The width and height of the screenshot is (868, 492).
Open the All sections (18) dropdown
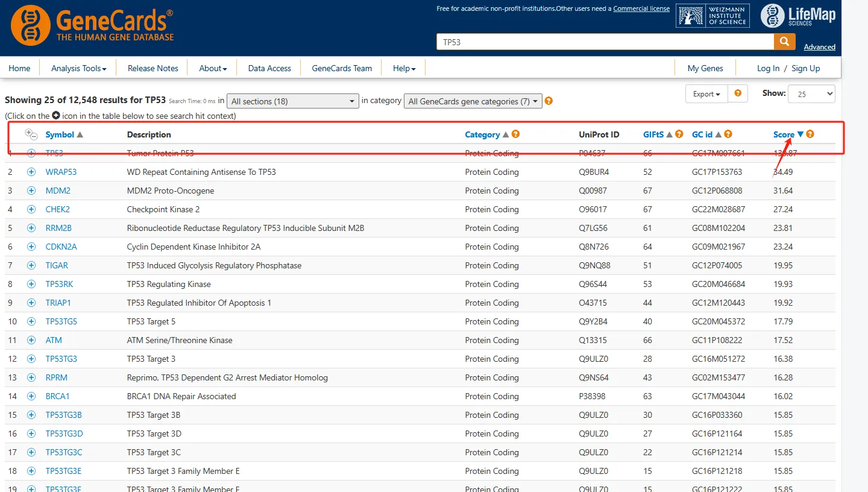coord(293,101)
